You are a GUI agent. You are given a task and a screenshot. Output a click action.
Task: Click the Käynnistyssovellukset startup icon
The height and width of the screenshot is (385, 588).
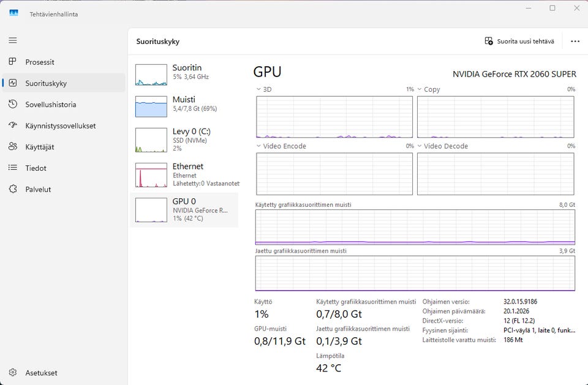[13, 125]
